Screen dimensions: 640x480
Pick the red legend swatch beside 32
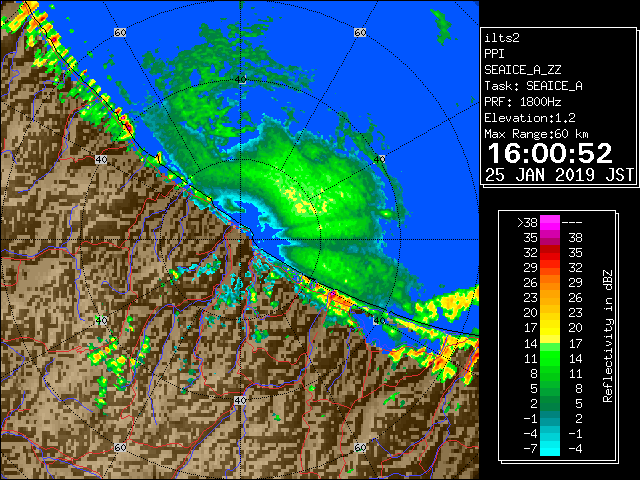pos(550,253)
